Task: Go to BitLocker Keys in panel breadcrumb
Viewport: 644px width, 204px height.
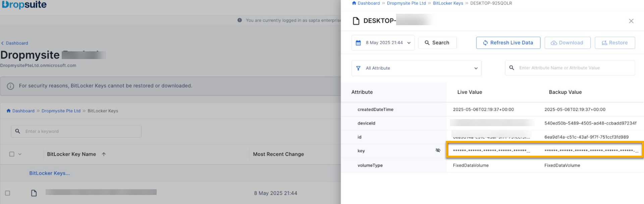Action: click(x=448, y=3)
